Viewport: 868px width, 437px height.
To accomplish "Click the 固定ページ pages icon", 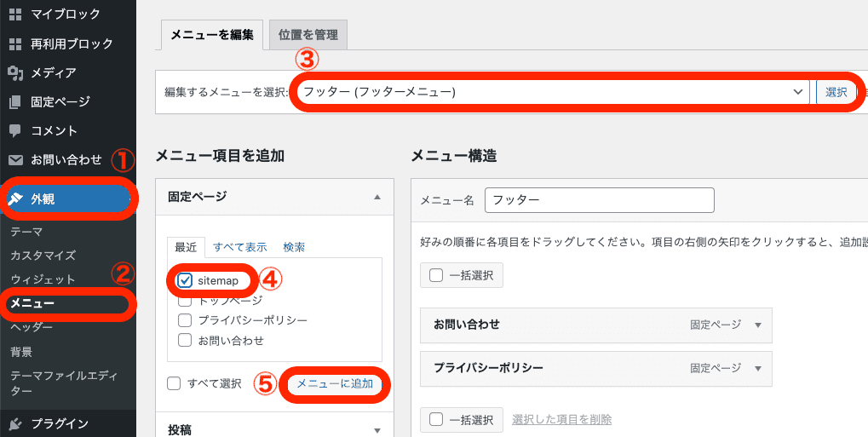I will coord(15,102).
